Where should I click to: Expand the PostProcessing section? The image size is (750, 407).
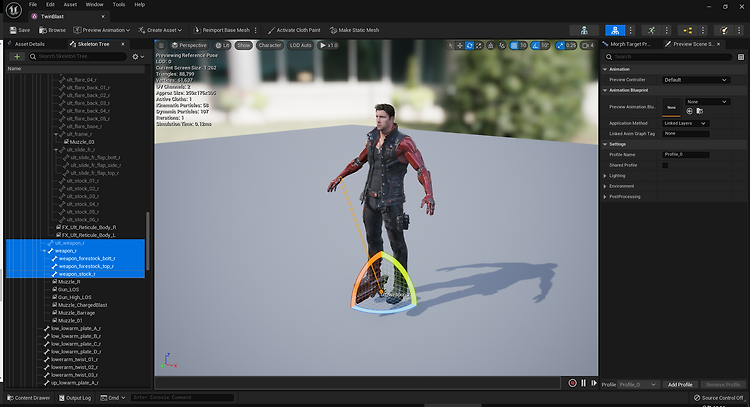605,197
